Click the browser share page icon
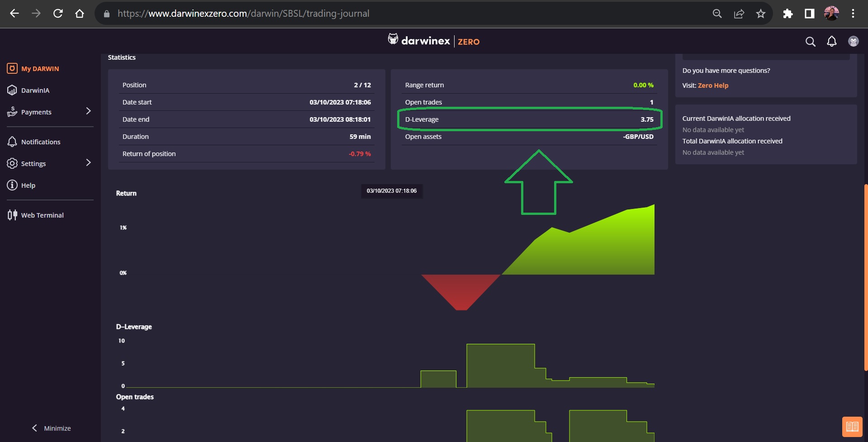868x442 pixels. [x=739, y=14]
